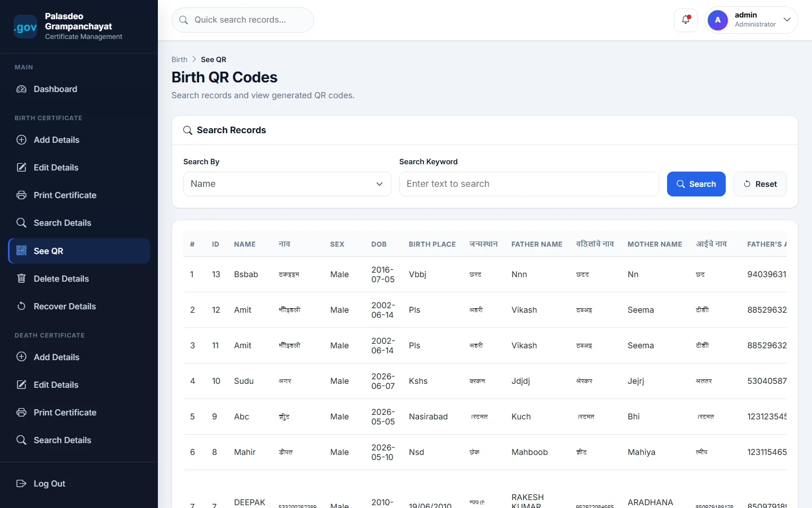
Task: Click the MOTHER NAME column header
Action: (x=655, y=244)
